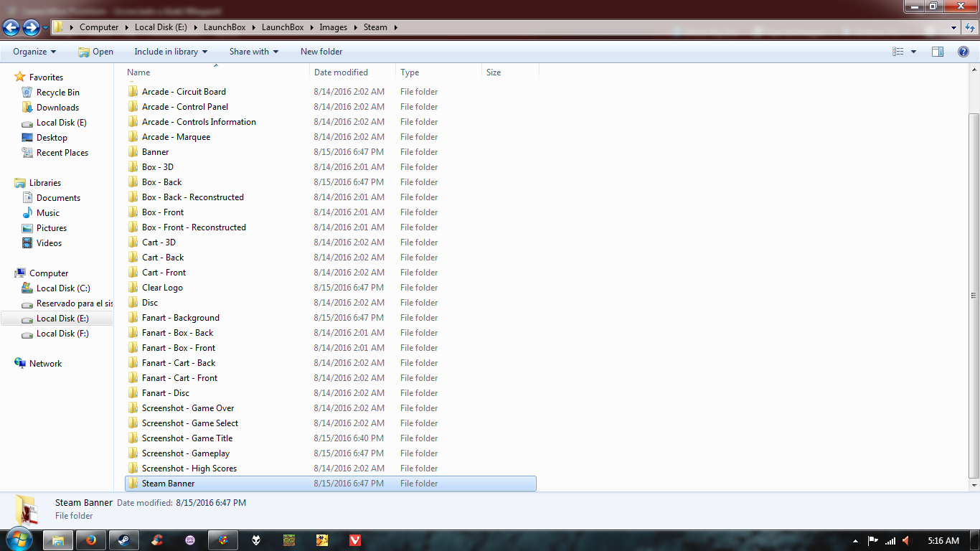
Task: Open the address bar history dropdown
Action: click(953, 27)
